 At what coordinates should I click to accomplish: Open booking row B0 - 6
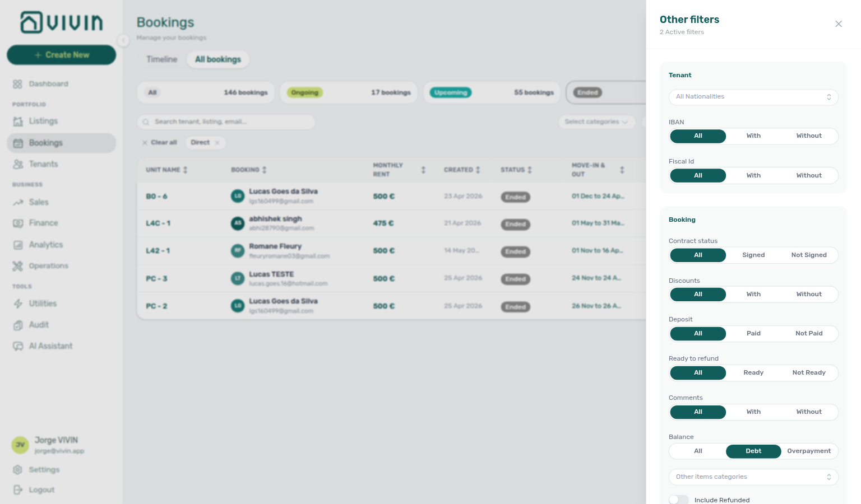[392, 196]
